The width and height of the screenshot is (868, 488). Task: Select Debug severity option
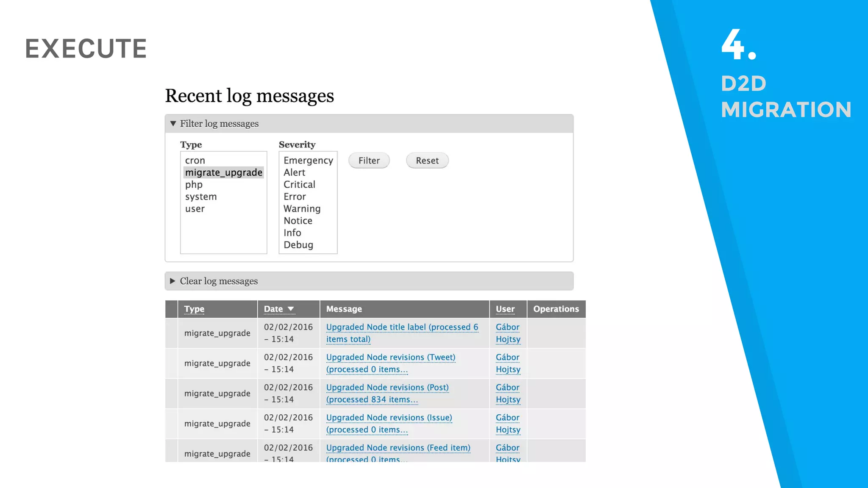tap(298, 245)
